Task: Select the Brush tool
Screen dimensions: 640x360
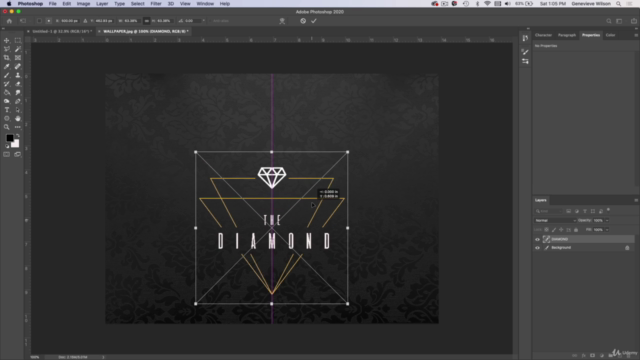Action: (7, 75)
